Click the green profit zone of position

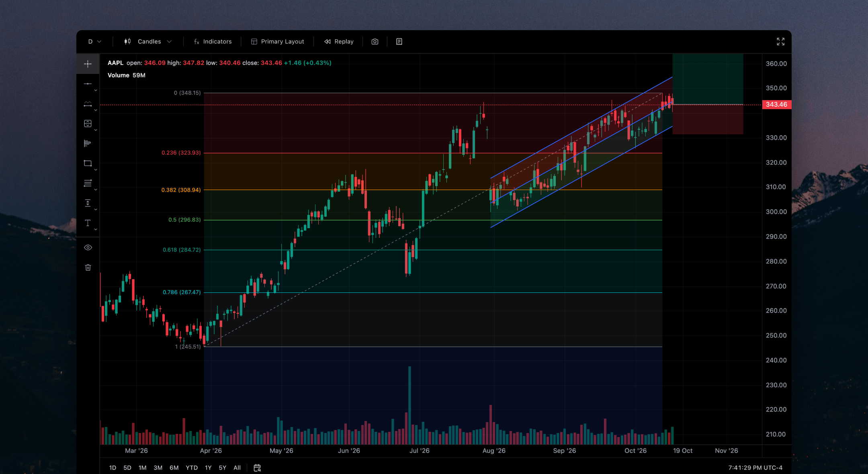tap(707, 79)
